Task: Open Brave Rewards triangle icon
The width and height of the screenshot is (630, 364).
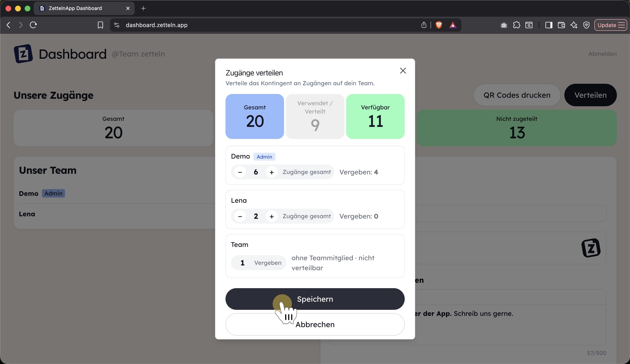Action: click(453, 25)
